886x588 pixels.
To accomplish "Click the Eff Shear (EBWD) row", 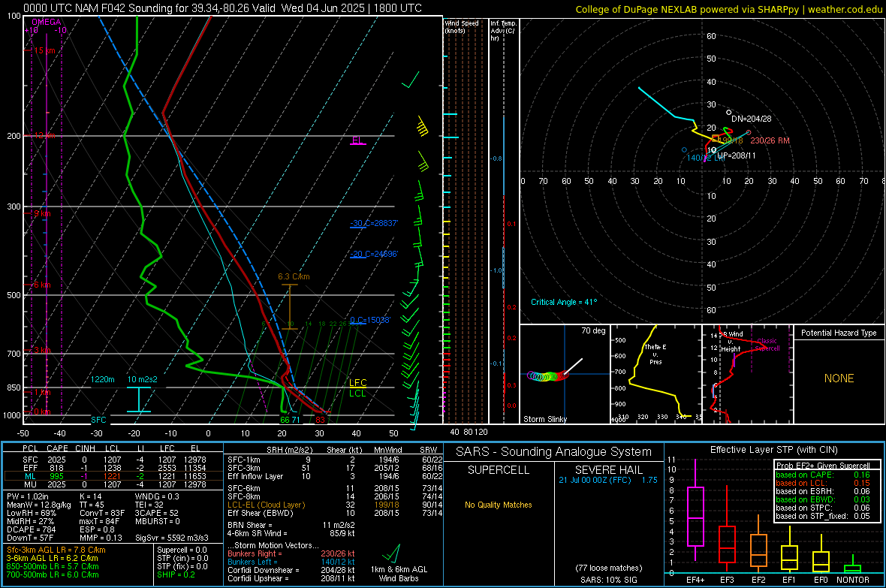I will [x=335, y=513].
